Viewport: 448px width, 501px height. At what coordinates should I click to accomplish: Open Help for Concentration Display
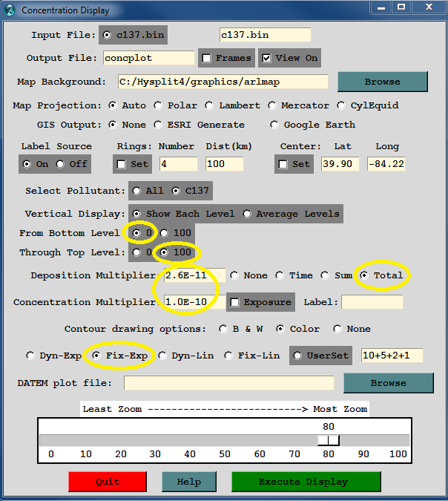pos(188,482)
